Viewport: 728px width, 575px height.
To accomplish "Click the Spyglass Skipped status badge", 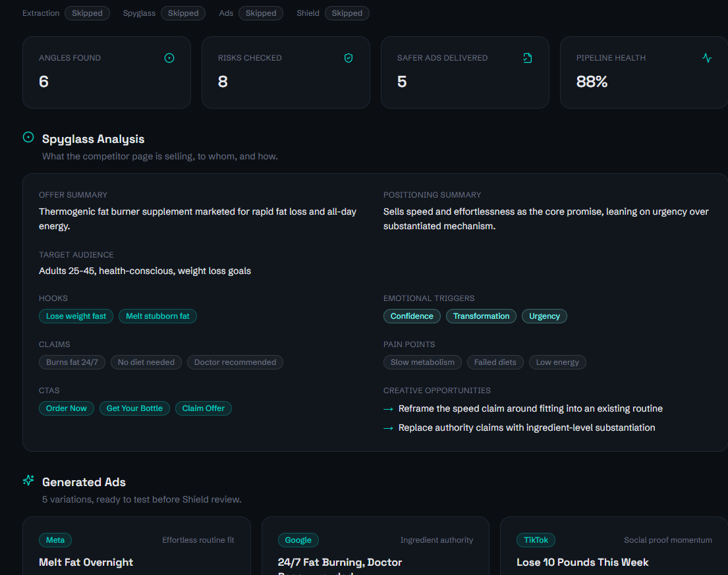I will pos(183,13).
